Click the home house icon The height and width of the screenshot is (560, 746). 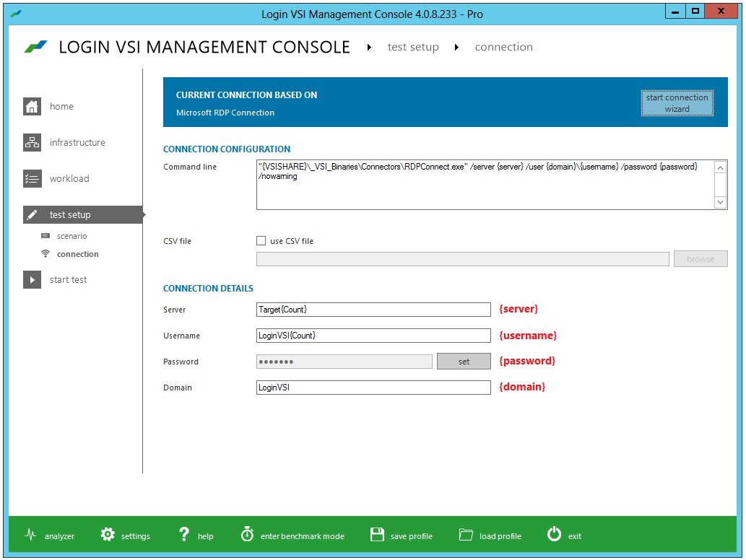[32, 107]
